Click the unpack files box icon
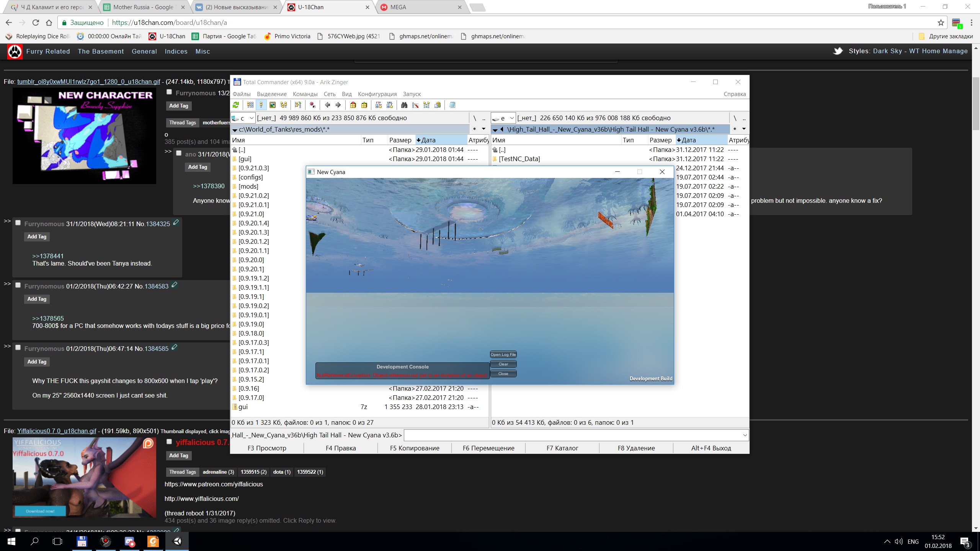Viewport: 980px width, 551px height. click(x=364, y=105)
